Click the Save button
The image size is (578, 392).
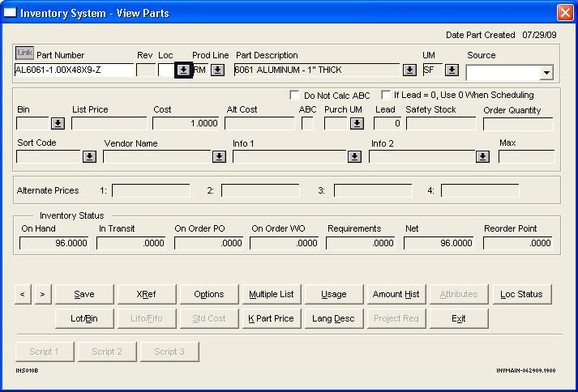click(x=84, y=294)
